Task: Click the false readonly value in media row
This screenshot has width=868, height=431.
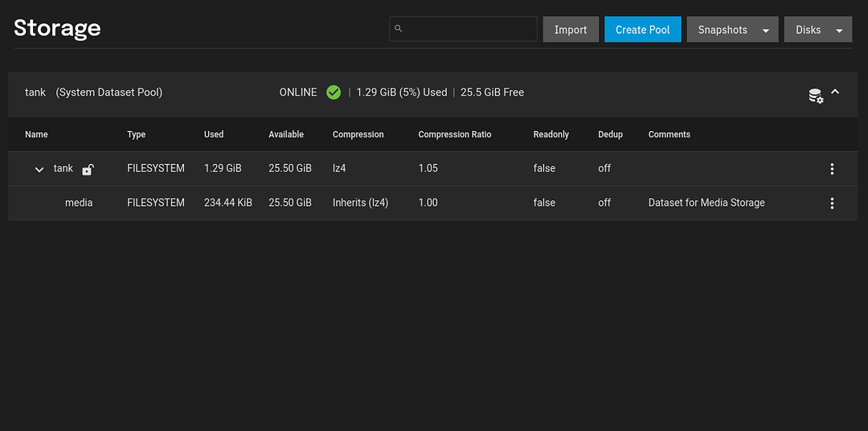Action: pos(544,203)
